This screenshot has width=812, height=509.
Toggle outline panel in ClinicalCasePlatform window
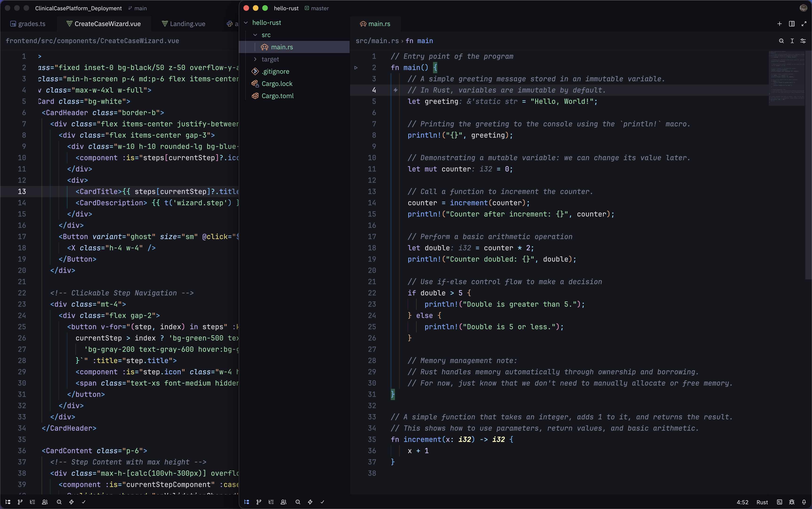click(32, 502)
